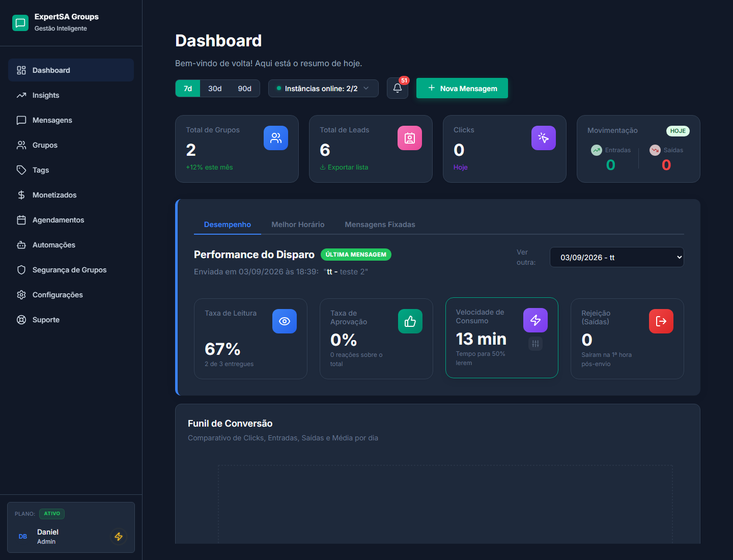The image size is (733, 560).
Task: Select the 30d time range
Action: 215,89
